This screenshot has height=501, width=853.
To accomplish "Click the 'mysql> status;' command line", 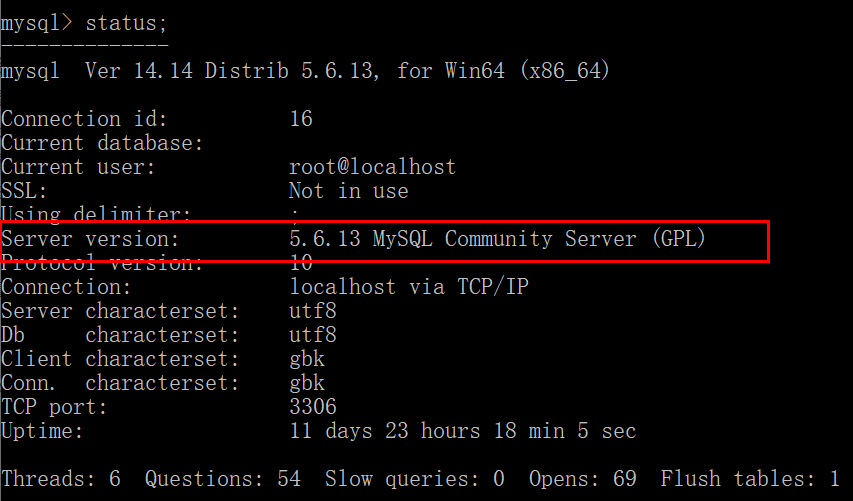I will point(84,23).
